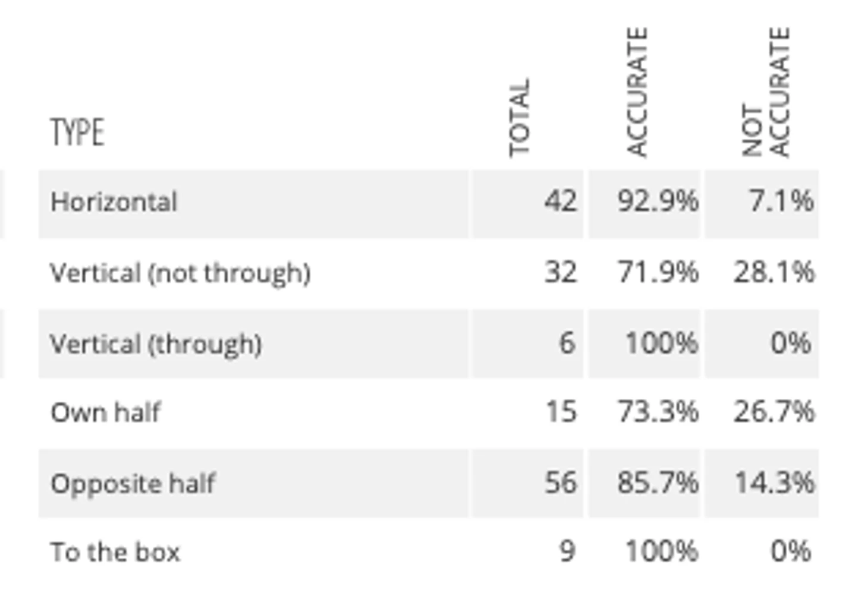Click the To the box total value 9
868x602 pixels.
click(567, 551)
